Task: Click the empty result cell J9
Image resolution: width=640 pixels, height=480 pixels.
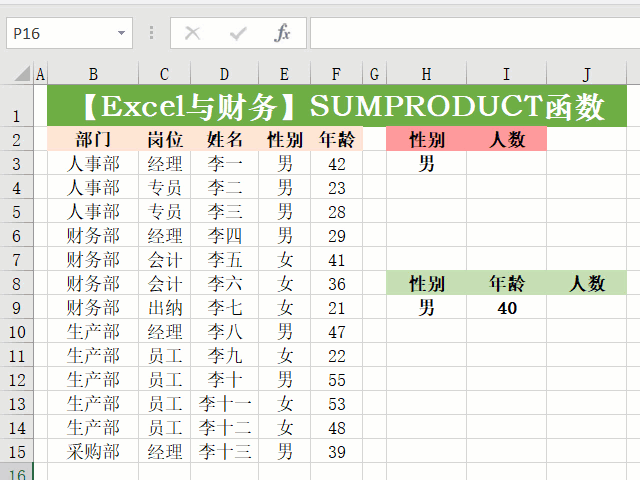Action: tap(587, 307)
